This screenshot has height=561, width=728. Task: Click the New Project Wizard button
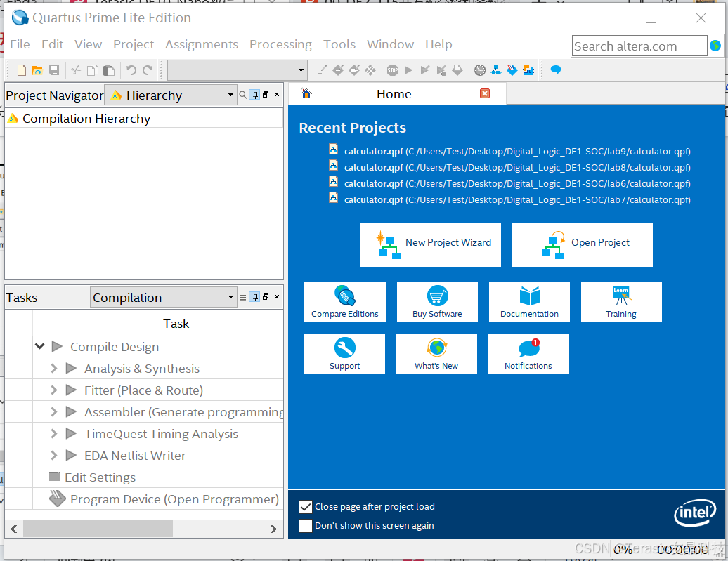click(x=430, y=244)
